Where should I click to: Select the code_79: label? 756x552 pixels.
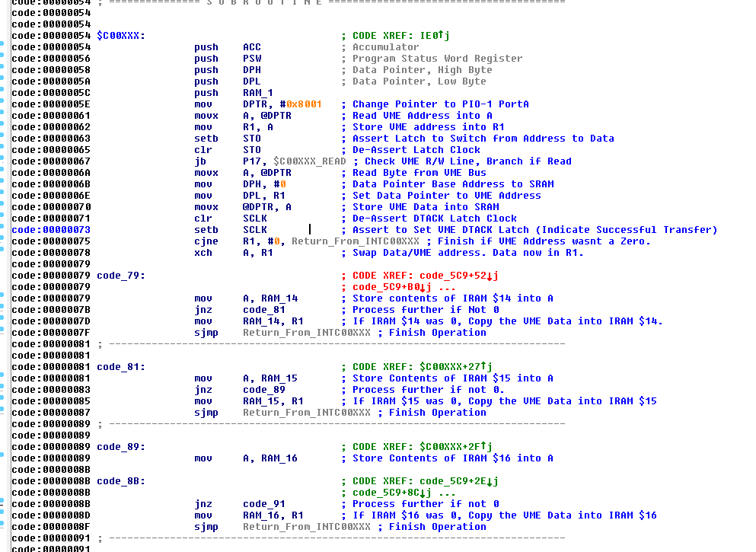pyautogui.click(x=121, y=276)
